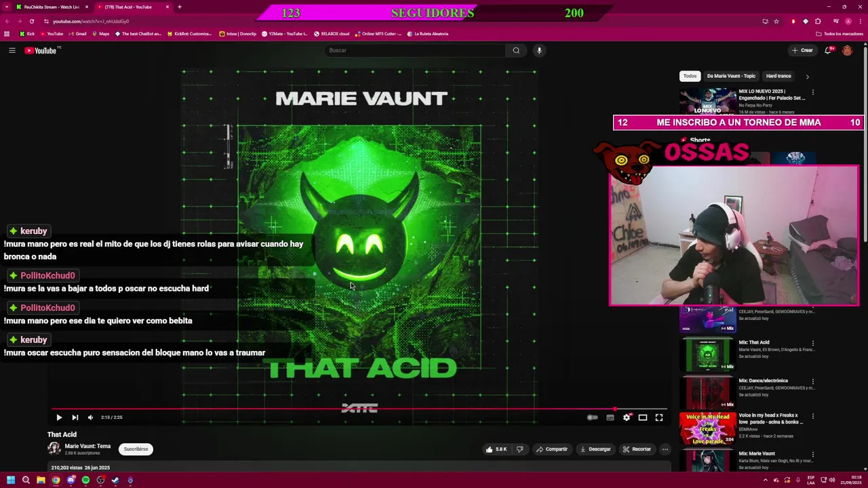This screenshot has width=868, height=488.
Task: Open the Maps bookmark
Action: pos(100,34)
